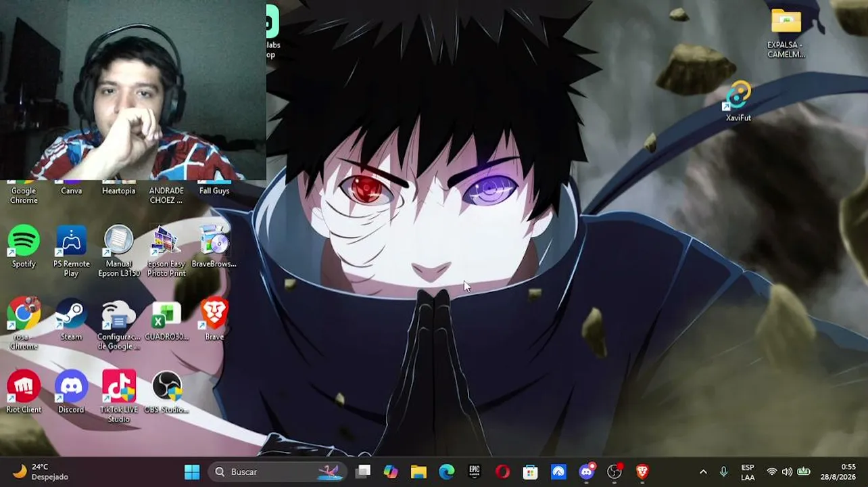This screenshot has height=487, width=868.
Task: Open the blue mountain-logo app on the taskbar
Action: click(x=558, y=471)
